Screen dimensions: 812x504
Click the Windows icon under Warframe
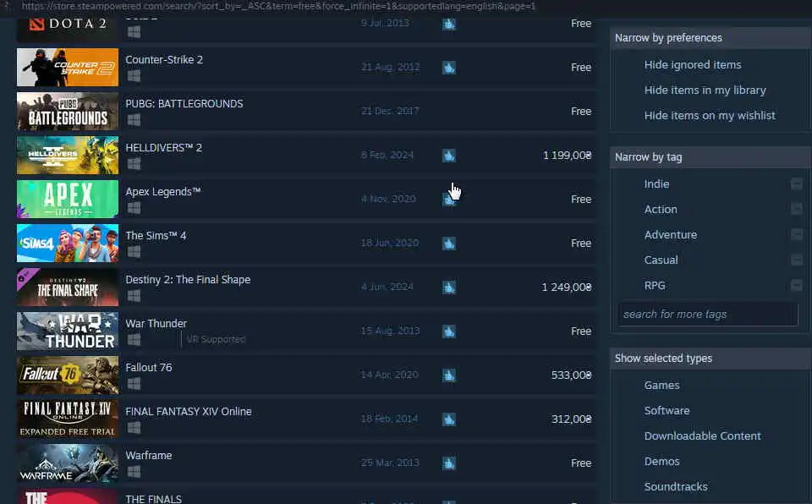pyautogui.click(x=134, y=473)
